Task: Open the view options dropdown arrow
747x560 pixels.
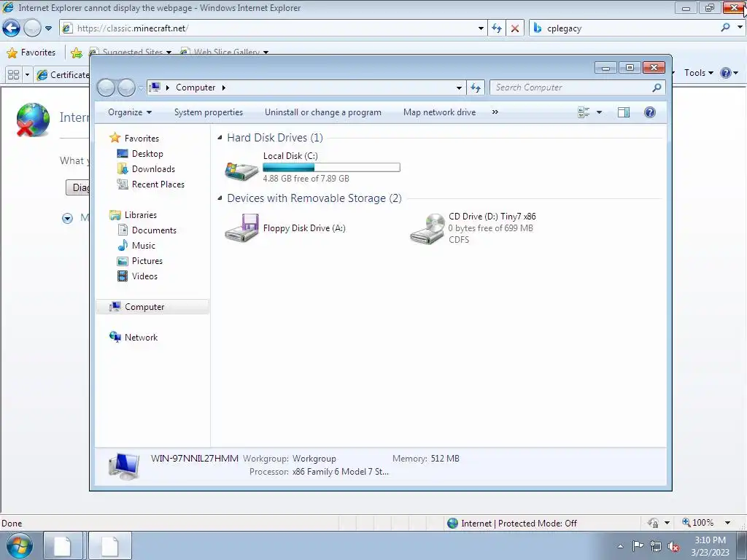Action: click(x=600, y=112)
